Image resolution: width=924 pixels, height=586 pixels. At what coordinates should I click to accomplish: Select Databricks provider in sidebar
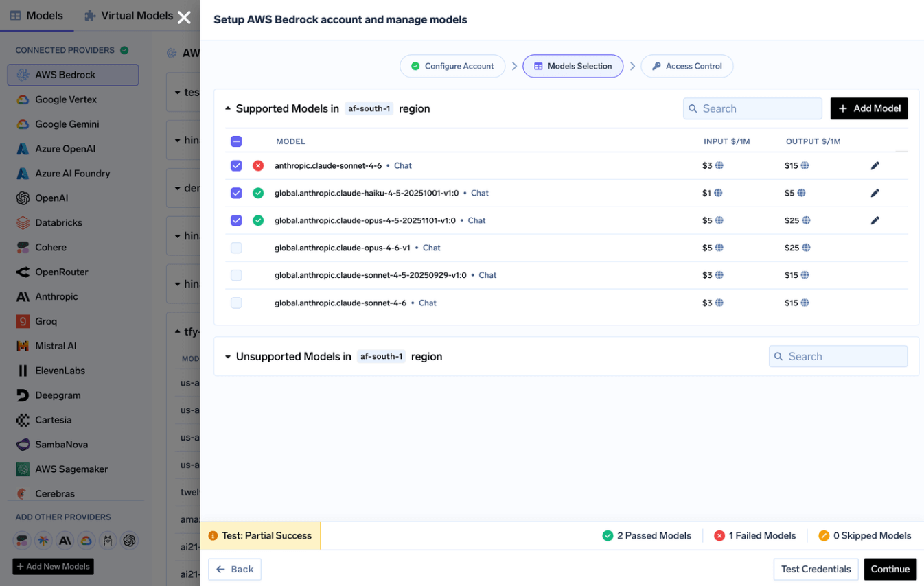[73, 223]
